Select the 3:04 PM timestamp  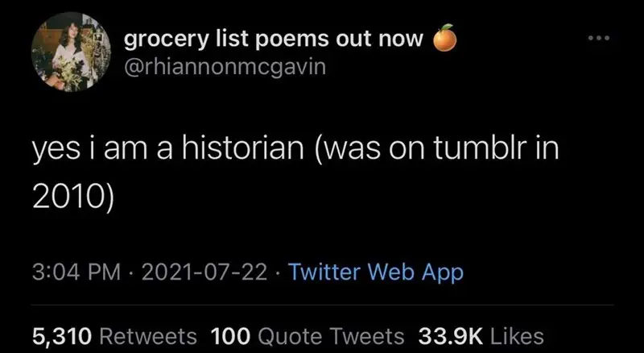click(76, 272)
